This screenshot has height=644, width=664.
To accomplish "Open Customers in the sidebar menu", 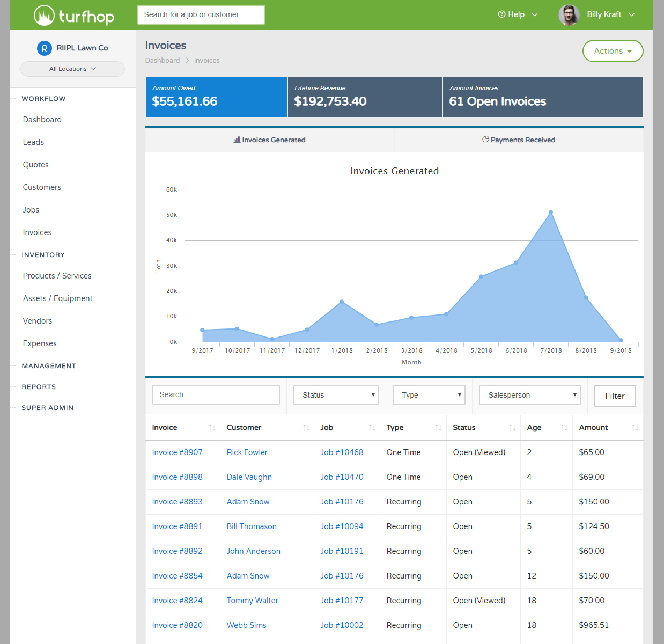I will click(42, 187).
